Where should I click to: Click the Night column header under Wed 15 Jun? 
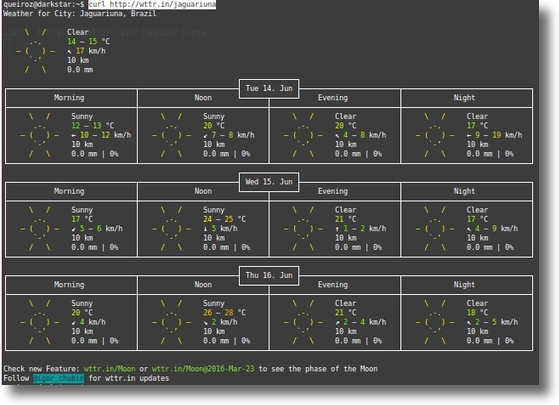point(464,191)
